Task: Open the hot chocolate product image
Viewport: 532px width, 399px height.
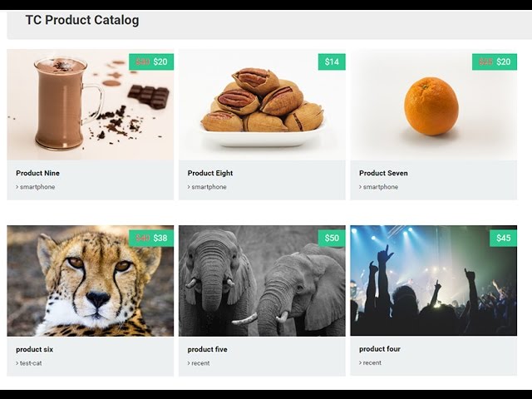Action: [91, 105]
